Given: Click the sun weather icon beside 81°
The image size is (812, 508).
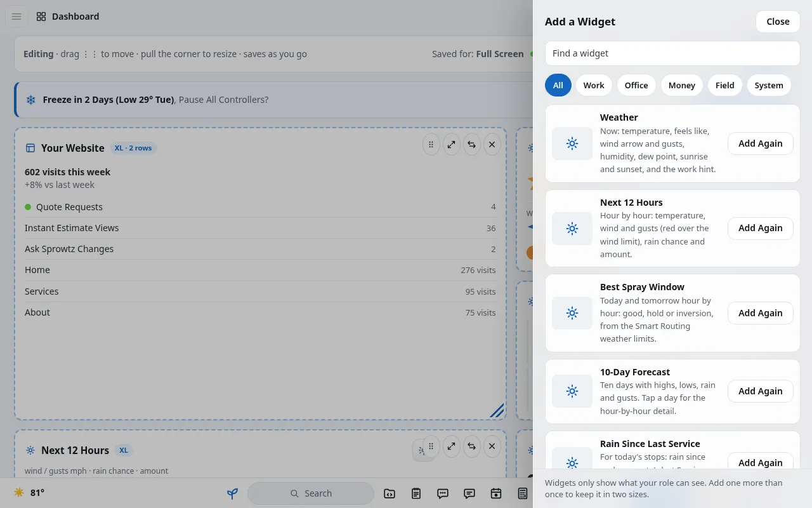Looking at the screenshot, I should click(19, 493).
